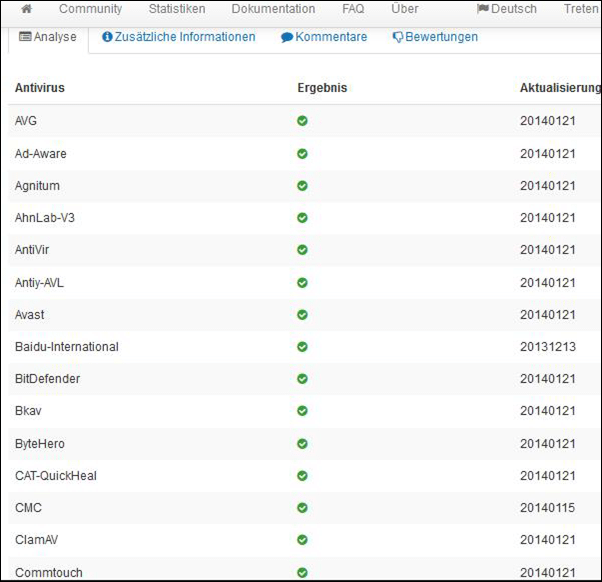The image size is (602, 582).
Task: Click green check icon for CMC
Action: 302,508
